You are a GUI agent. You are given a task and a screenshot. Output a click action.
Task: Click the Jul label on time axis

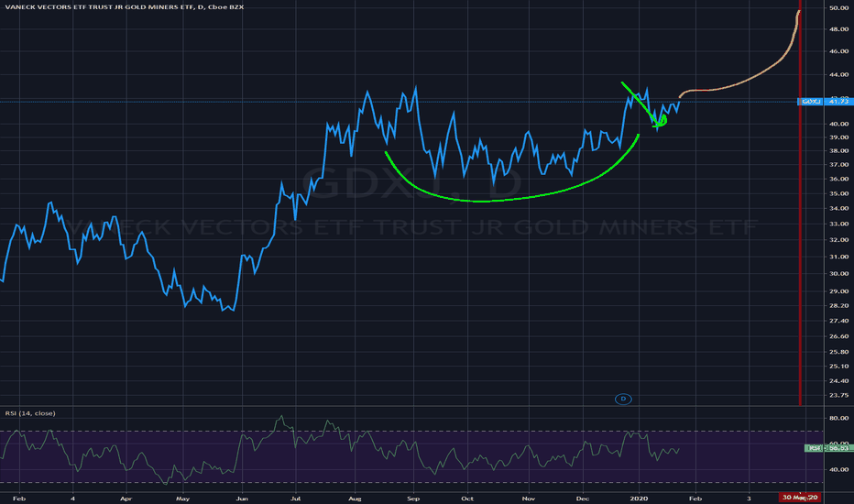point(295,499)
